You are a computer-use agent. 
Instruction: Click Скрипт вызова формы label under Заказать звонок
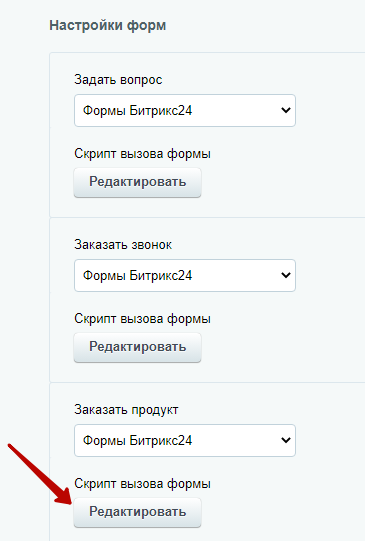(x=142, y=319)
